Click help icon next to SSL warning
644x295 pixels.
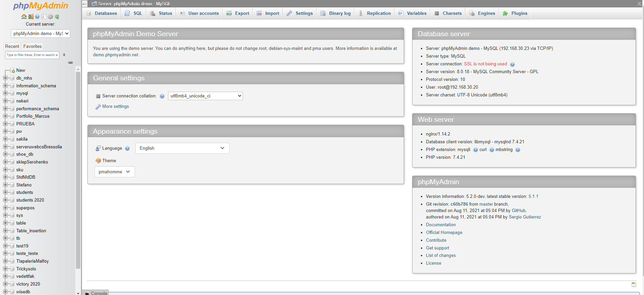pyautogui.click(x=512, y=64)
